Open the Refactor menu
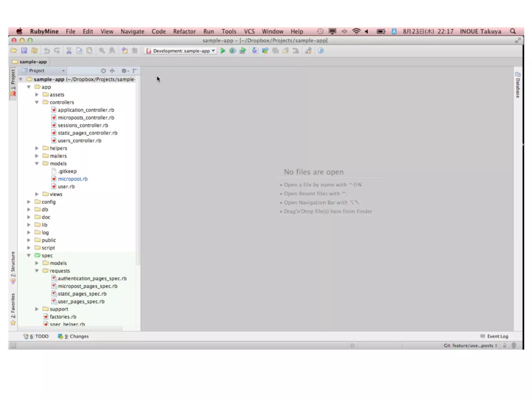The width and height of the screenshot is (532, 399). tap(184, 31)
